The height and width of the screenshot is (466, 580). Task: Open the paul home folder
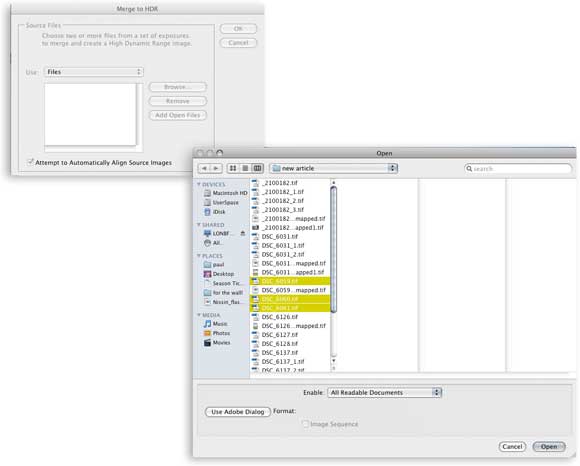click(214, 265)
